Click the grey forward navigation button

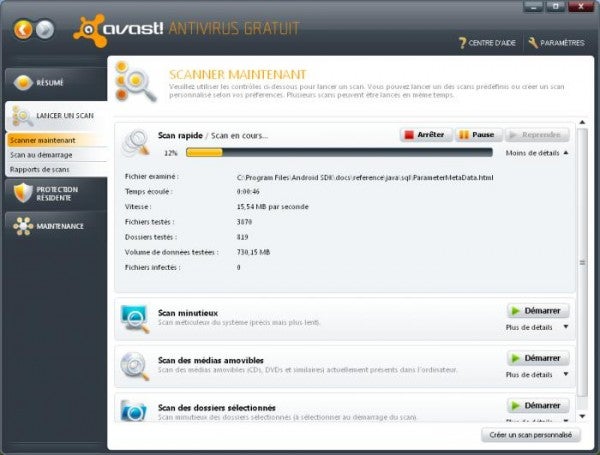coord(45,29)
